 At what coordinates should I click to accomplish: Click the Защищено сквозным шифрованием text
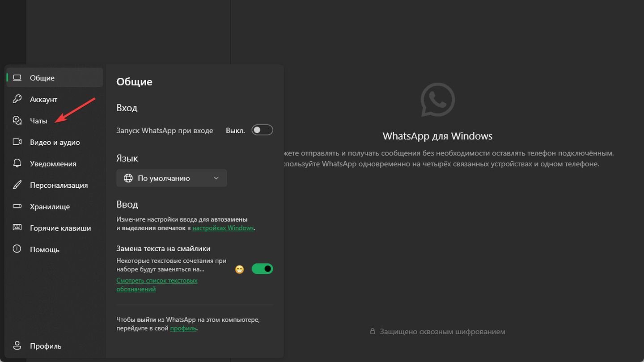(x=442, y=332)
